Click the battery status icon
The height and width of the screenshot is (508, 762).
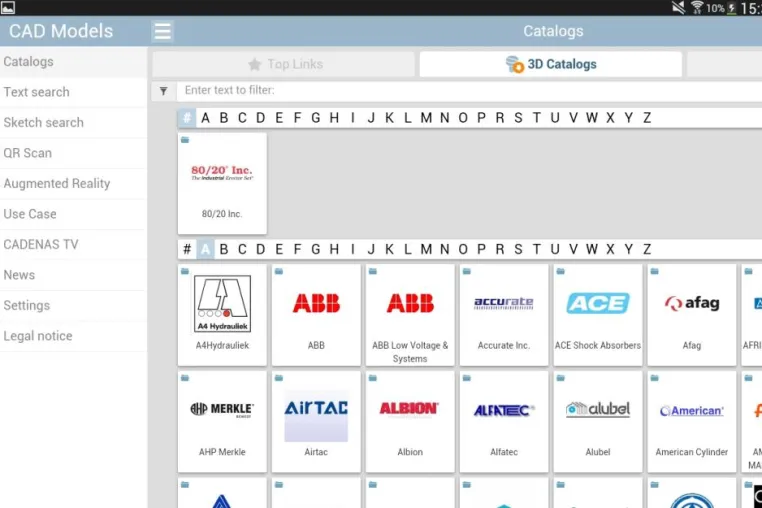click(x=732, y=8)
